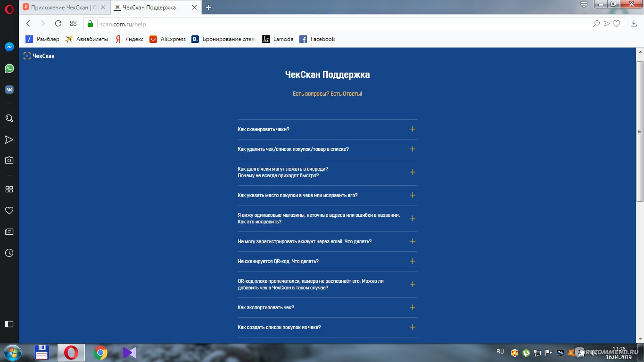
Task: Click the green secure lock icon
Action: [x=91, y=24]
